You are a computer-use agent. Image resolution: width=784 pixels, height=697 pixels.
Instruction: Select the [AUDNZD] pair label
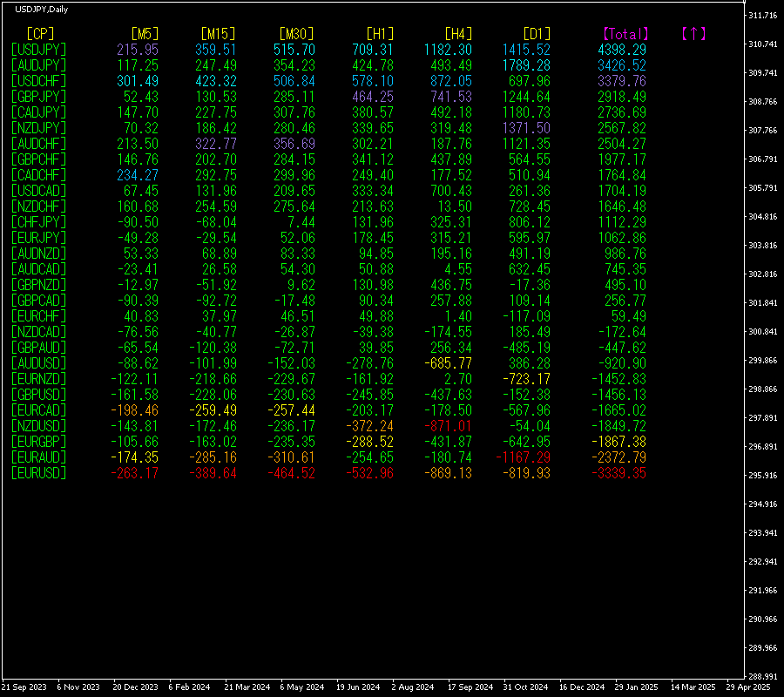click(38, 254)
